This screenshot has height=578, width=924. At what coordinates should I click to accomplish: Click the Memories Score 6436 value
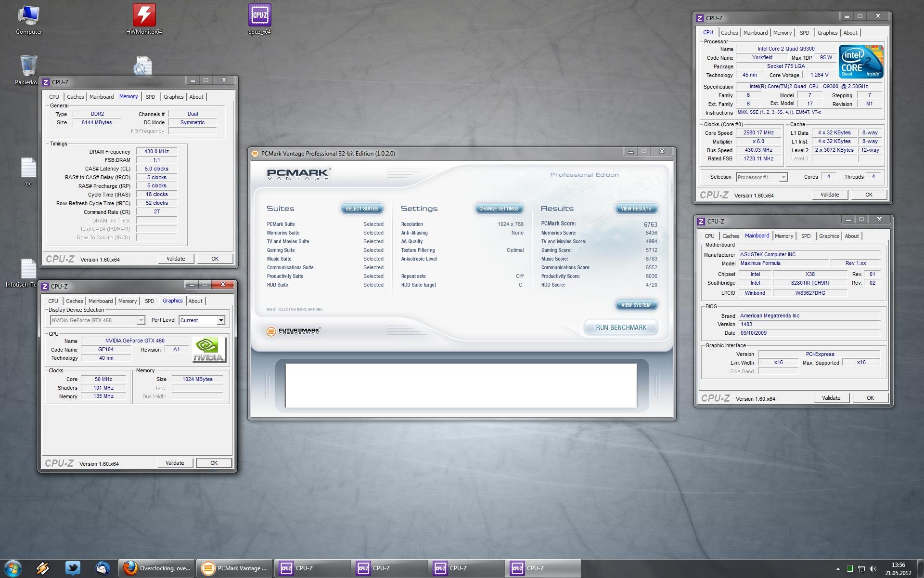[x=651, y=233]
